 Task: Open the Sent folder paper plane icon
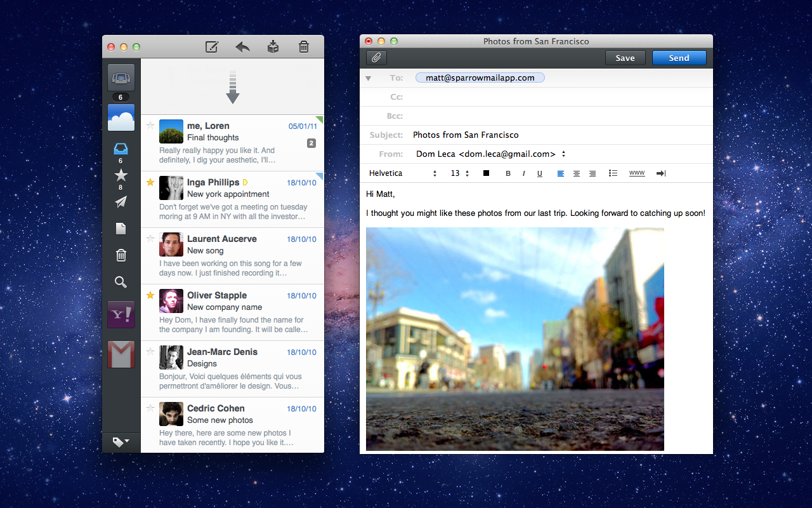(121, 202)
